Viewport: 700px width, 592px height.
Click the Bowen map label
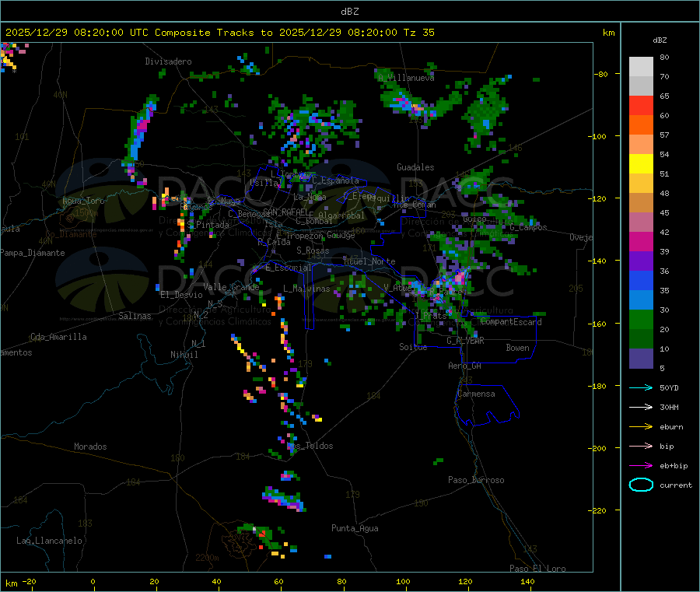(x=517, y=348)
